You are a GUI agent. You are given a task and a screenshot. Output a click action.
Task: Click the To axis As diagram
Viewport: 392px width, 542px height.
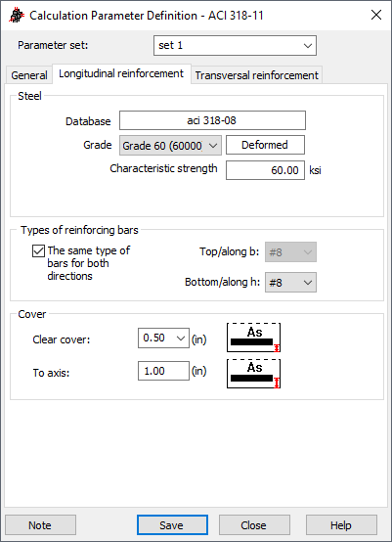253,374
